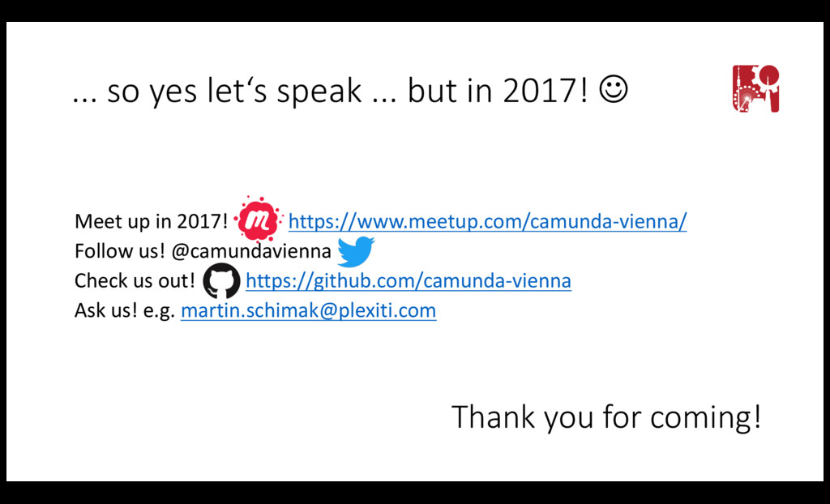
Task: Click the "Follow us!" text
Action: coord(120,251)
